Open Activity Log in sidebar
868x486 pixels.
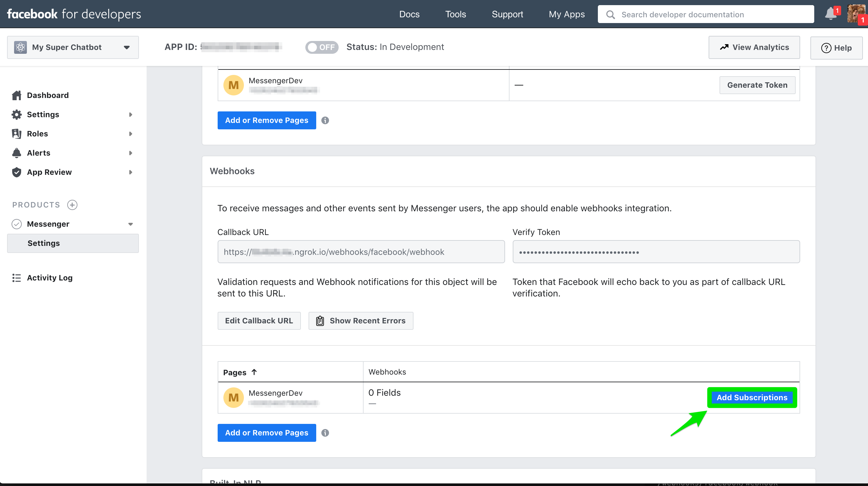pyautogui.click(x=50, y=278)
